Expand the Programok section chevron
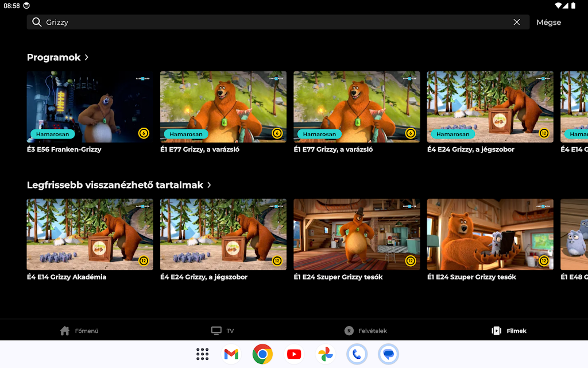The image size is (588, 368). [87, 57]
